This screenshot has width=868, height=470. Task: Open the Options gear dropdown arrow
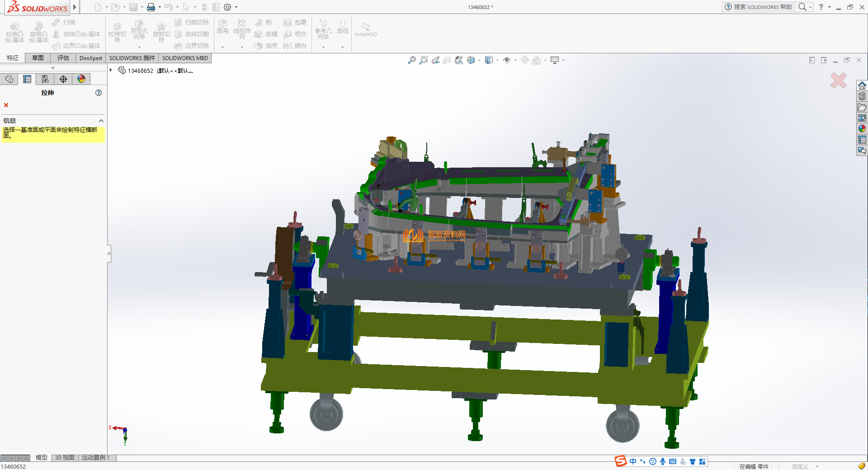pyautogui.click(x=236, y=7)
